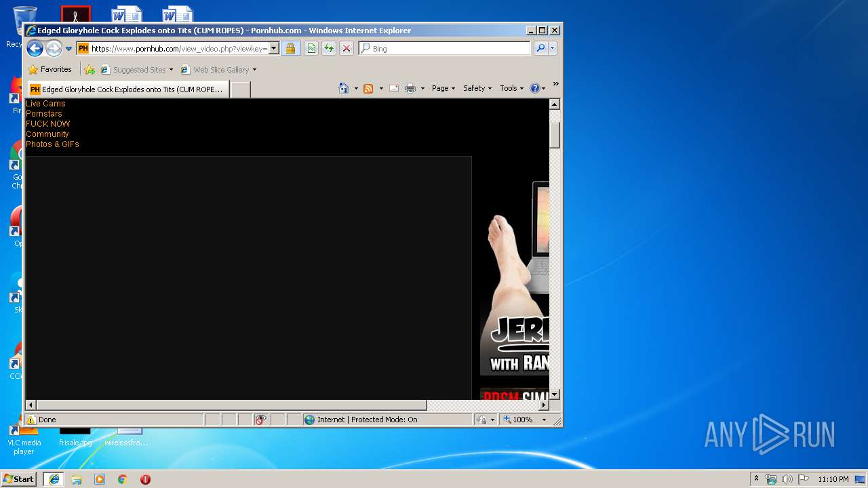Expand the Web Slice Gallery dropdown arrow

click(254, 70)
